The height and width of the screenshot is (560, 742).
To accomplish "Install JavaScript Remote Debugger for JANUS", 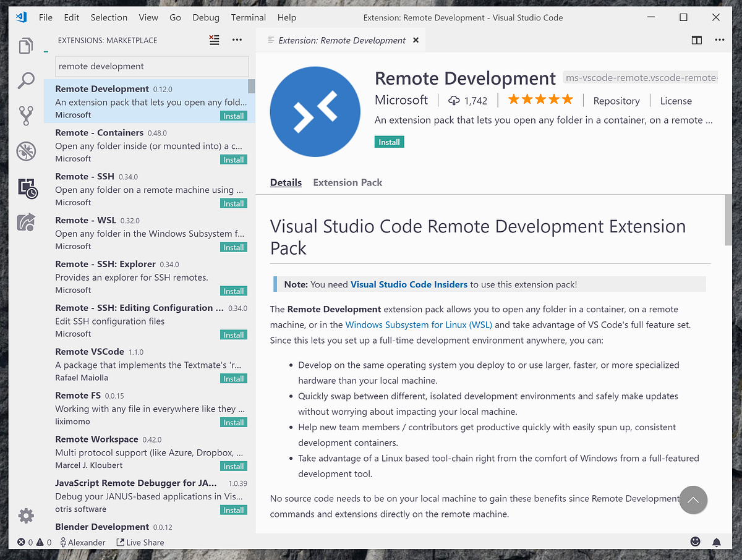I will (234, 511).
